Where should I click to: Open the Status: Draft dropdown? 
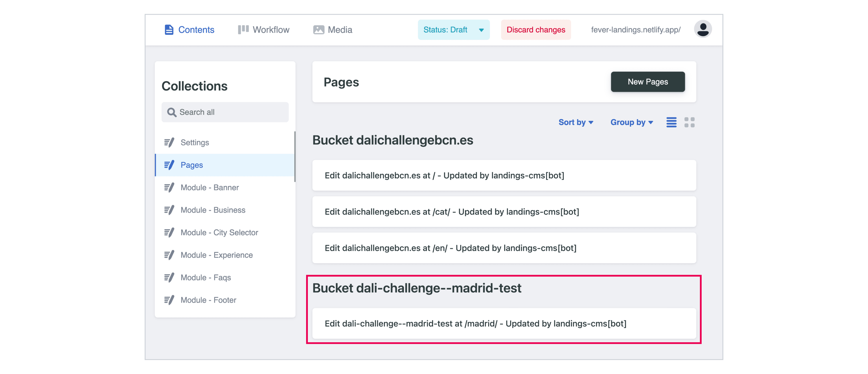454,30
